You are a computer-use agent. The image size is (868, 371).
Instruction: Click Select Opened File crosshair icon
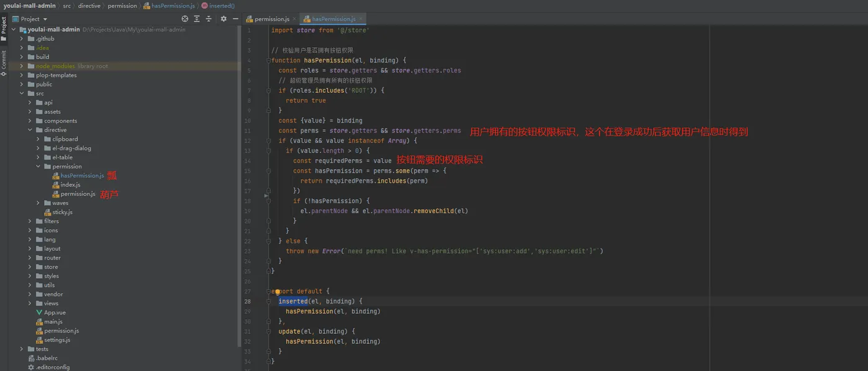[x=185, y=19]
